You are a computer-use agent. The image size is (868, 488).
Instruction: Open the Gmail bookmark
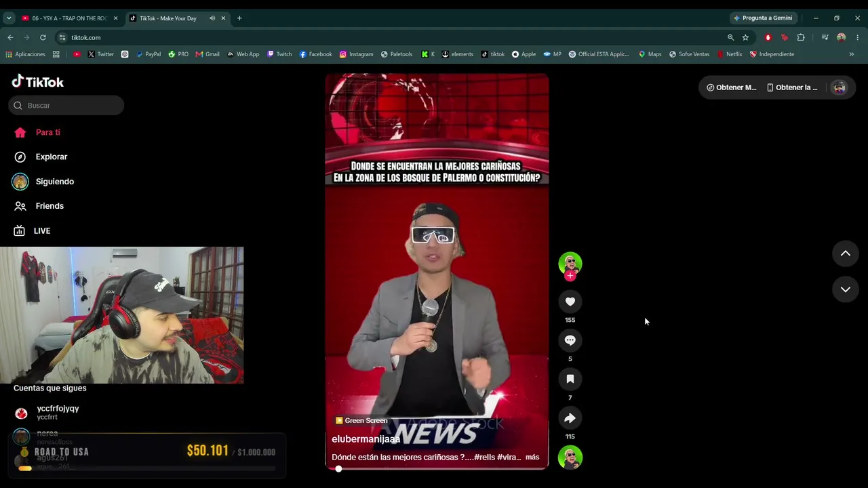208,54
